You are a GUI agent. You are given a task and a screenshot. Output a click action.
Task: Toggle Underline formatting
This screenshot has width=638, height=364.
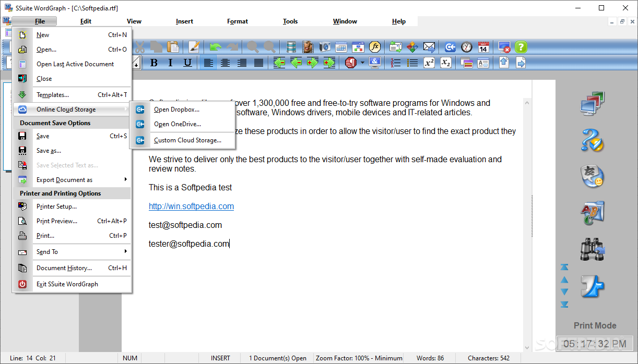click(187, 63)
